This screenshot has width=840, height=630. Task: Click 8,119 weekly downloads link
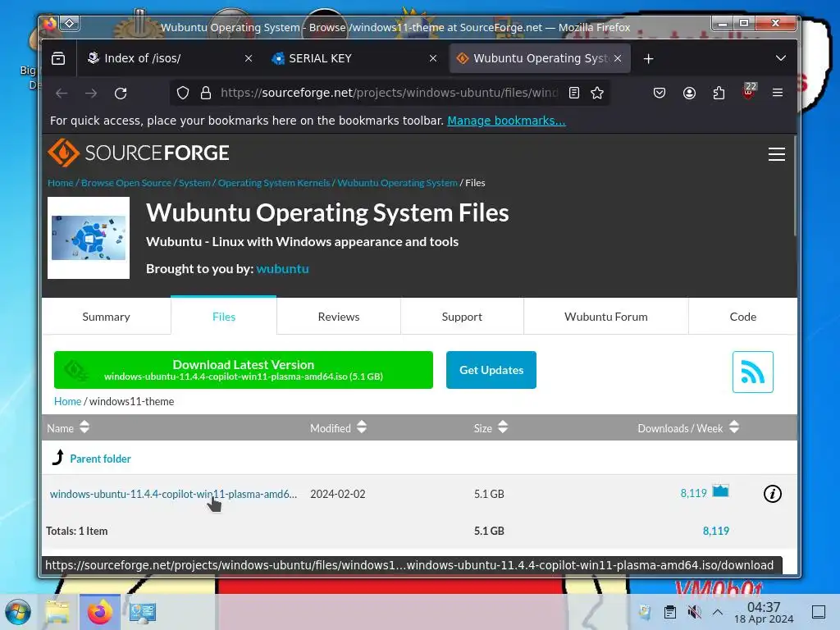coord(694,493)
